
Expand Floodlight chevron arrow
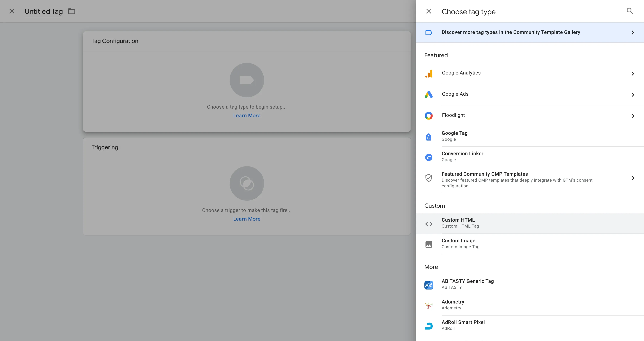coord(633,116)
